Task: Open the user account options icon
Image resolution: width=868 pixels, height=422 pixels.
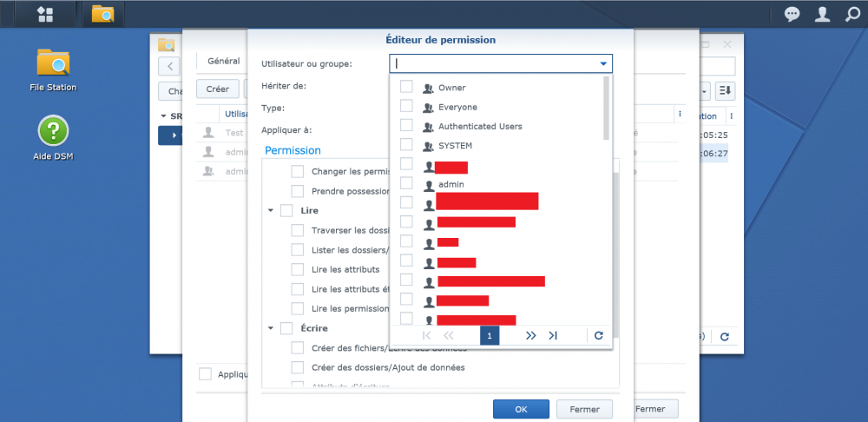Action: (822, 15)
